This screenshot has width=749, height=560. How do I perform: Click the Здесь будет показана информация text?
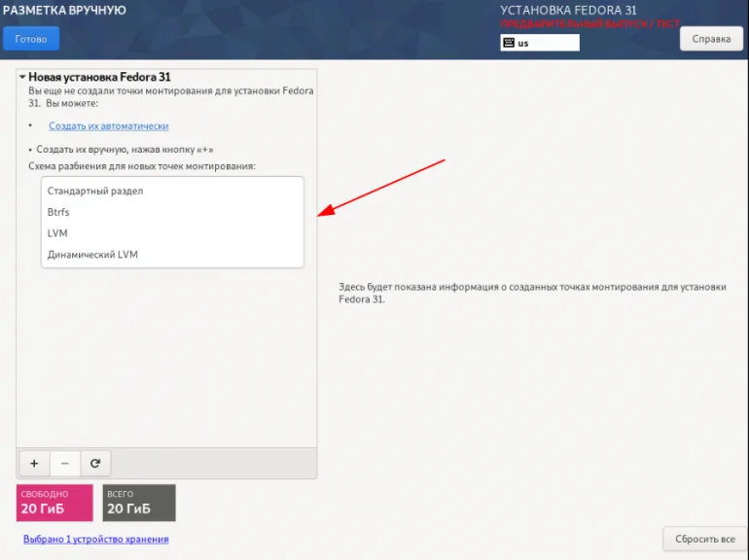point(532,293)
